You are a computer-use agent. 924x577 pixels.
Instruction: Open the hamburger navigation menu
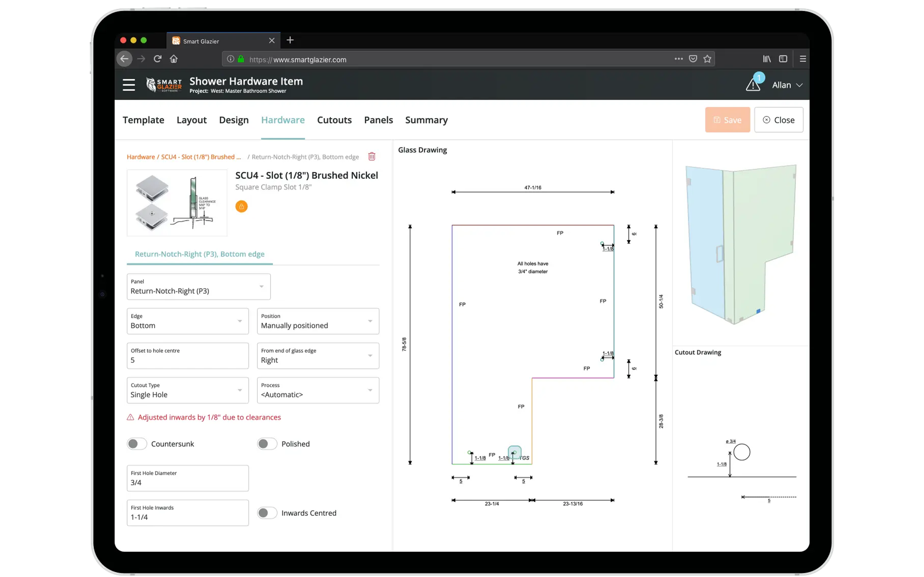click(129, 85)
